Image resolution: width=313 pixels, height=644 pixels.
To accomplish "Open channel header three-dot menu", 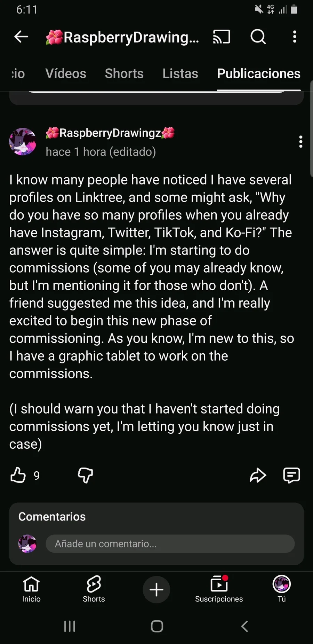I will tap(295, 37).
